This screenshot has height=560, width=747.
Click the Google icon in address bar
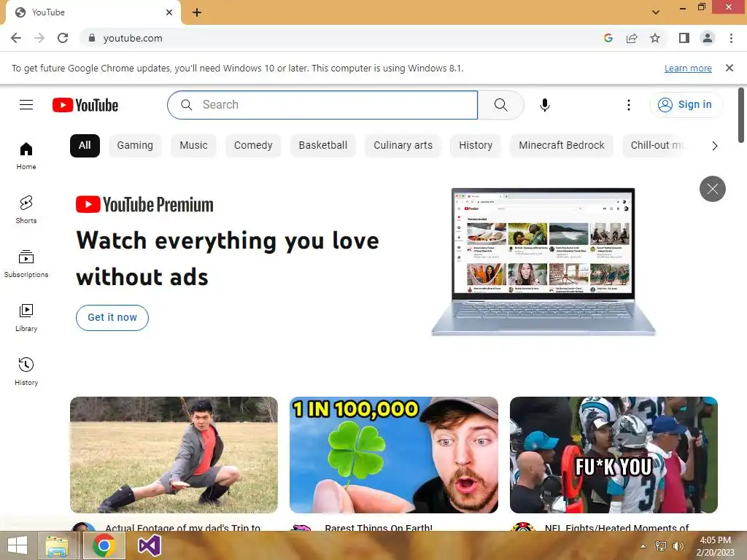click(608, 38)
